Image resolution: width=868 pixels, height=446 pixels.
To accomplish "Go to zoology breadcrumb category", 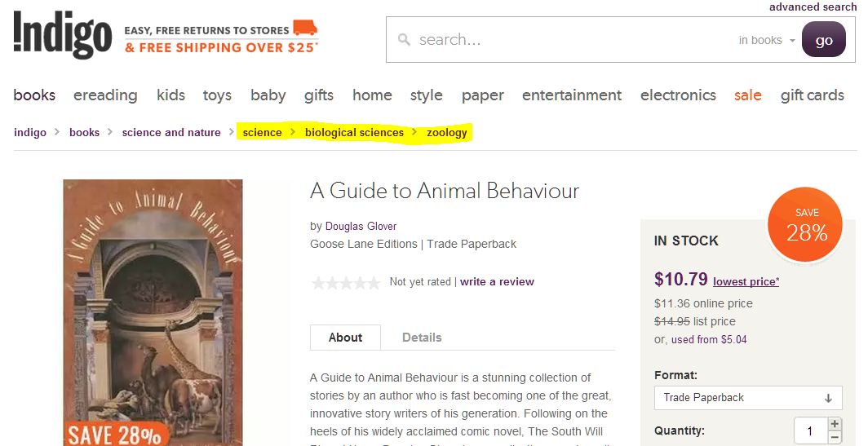I will pos(446,132).
